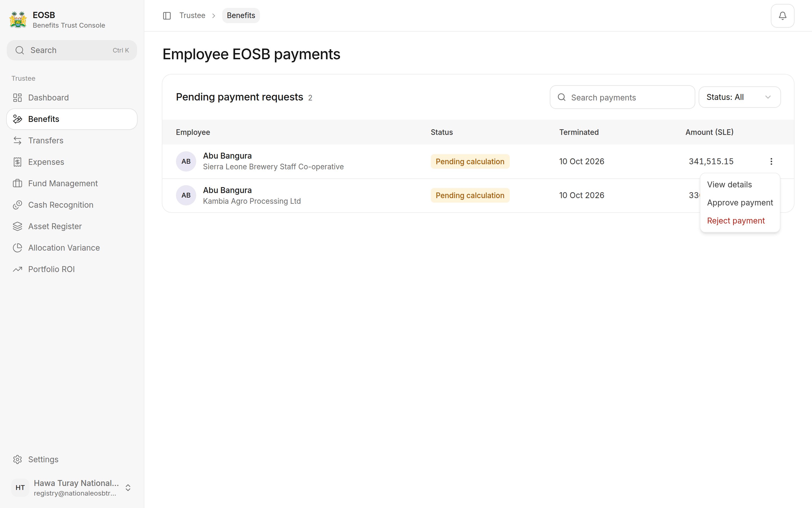Click the magnifier in Search payments

561,97
